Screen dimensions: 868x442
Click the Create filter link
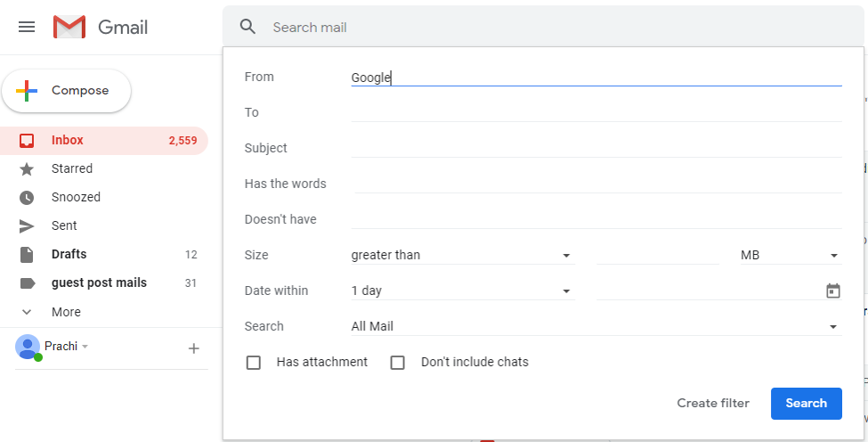713,403
